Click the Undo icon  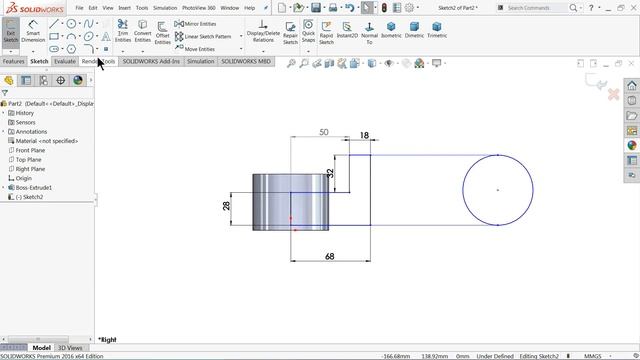pyautogui.click(x=349, y=7)
